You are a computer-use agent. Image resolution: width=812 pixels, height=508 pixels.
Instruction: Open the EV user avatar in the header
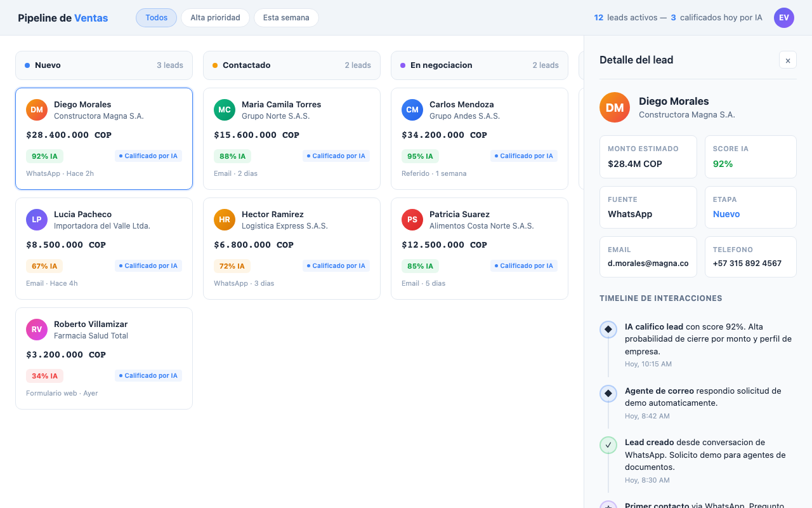(784, 18)
